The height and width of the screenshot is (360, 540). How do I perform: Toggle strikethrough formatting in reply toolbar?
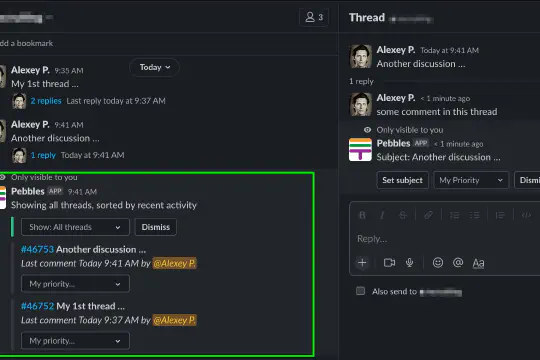coord(402,215)
